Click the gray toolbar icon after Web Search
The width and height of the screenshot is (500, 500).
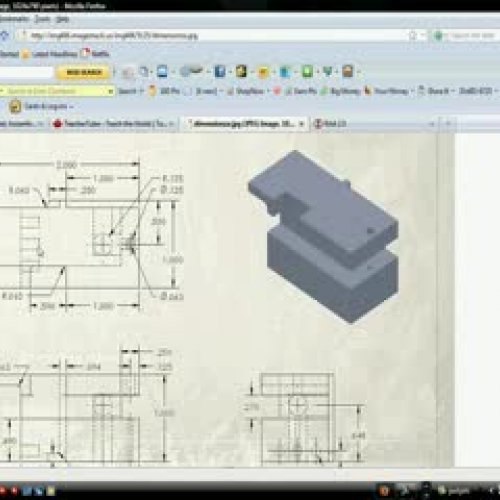pos(128,72)
